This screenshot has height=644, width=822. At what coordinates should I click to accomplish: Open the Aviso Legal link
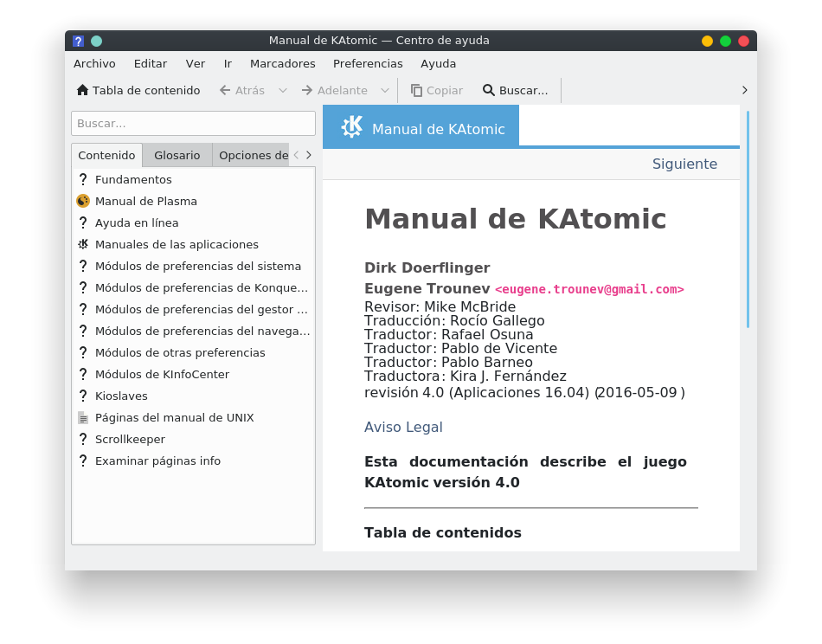click(404, 428)
